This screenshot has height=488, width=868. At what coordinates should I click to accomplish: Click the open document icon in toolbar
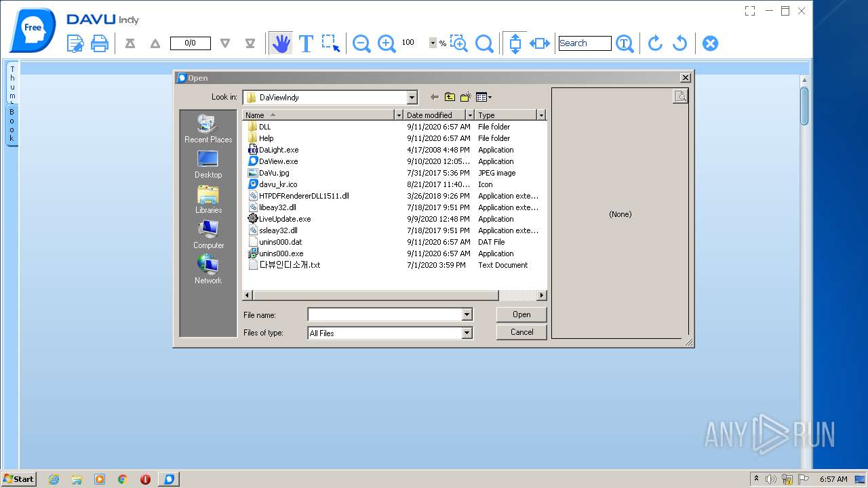point(75,43)
